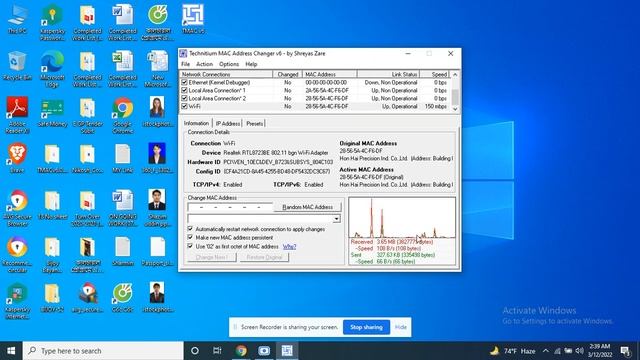640x360 pixels.
Task: Open the ON GOING WORK Word document
Action: click(122, 208)
